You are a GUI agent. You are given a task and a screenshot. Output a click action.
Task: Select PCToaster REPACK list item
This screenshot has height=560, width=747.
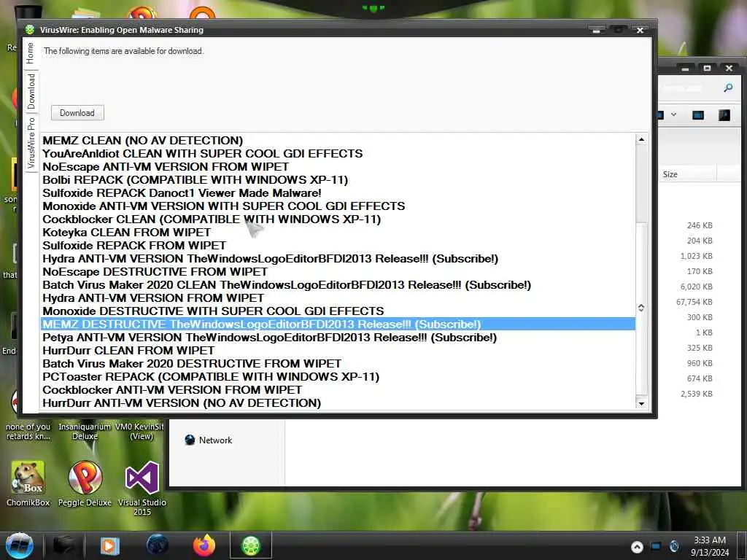338,377
